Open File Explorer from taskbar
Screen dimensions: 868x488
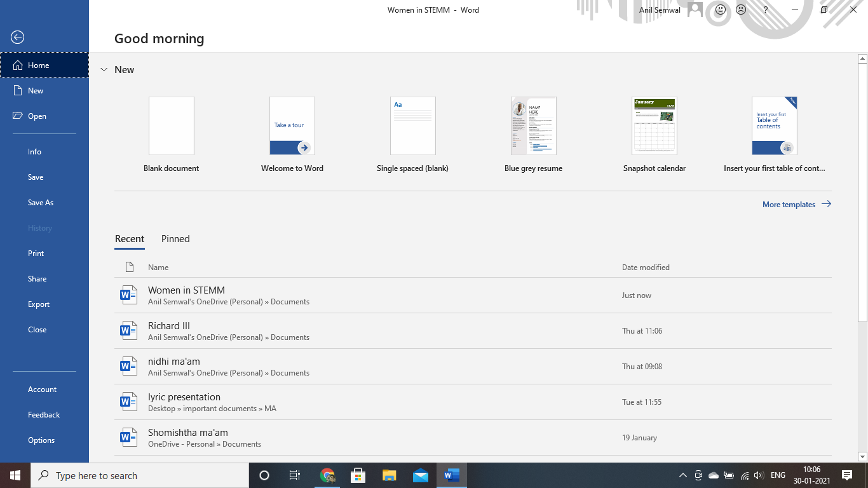(390, 475)
